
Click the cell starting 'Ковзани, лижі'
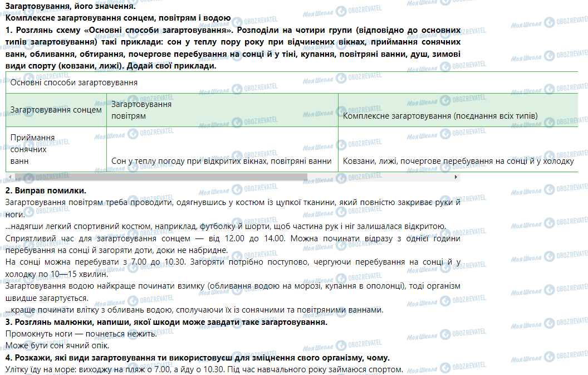pyautogui.click(x=458, y=161)
